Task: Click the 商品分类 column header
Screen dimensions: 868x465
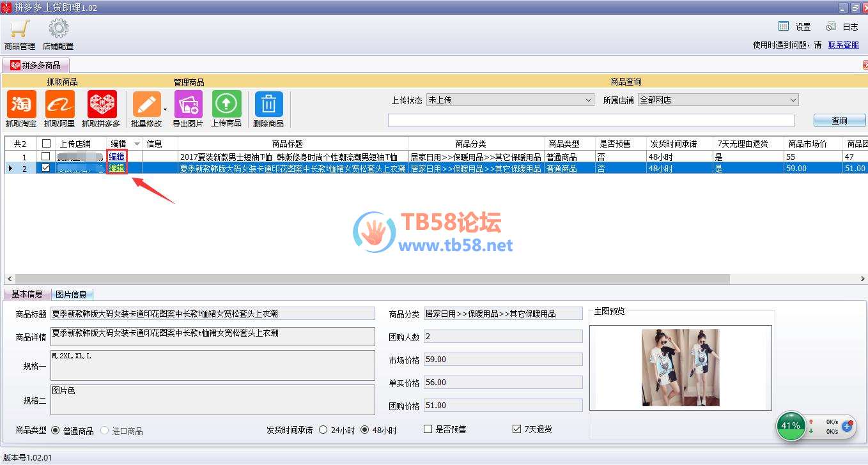Action: coord(476,144)
